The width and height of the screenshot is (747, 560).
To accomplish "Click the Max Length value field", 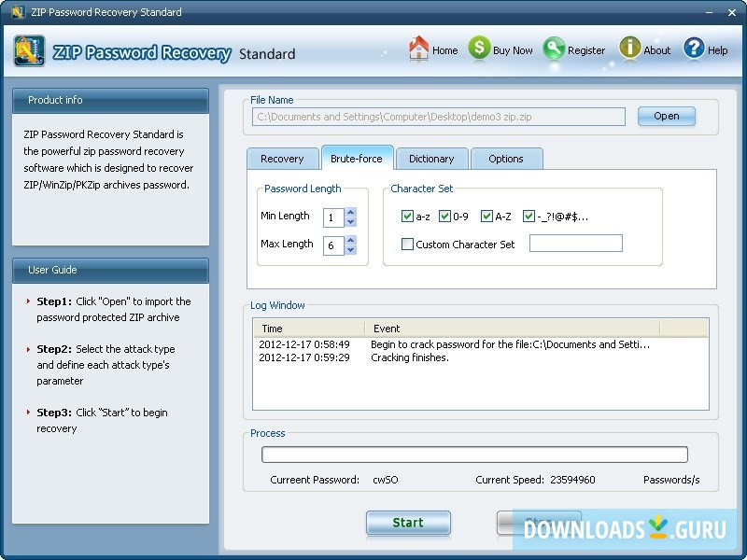I will click(333, 245).
